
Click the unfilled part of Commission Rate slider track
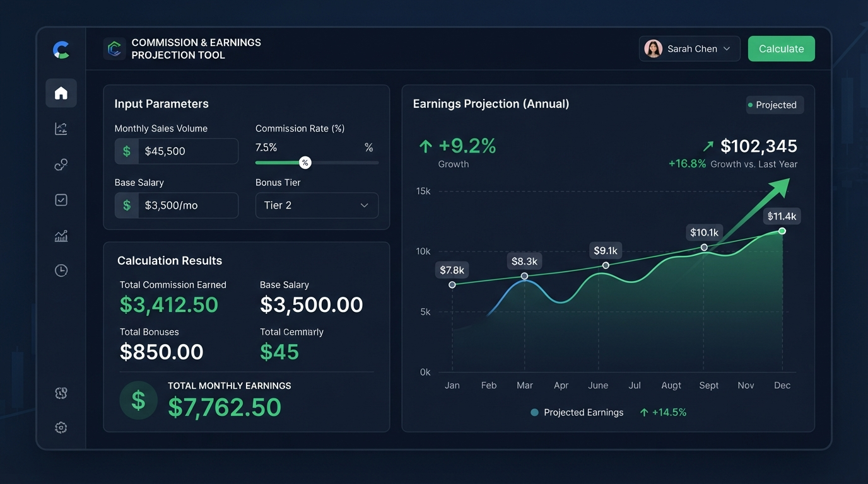345,163
